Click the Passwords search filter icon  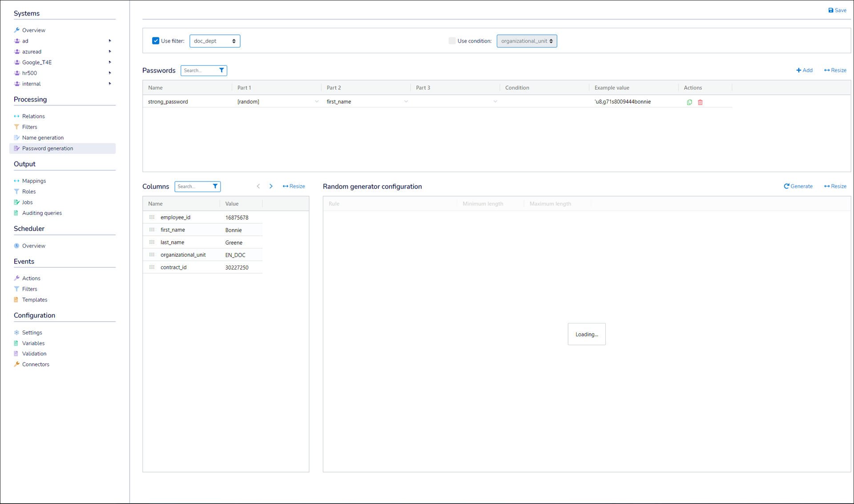222,70
